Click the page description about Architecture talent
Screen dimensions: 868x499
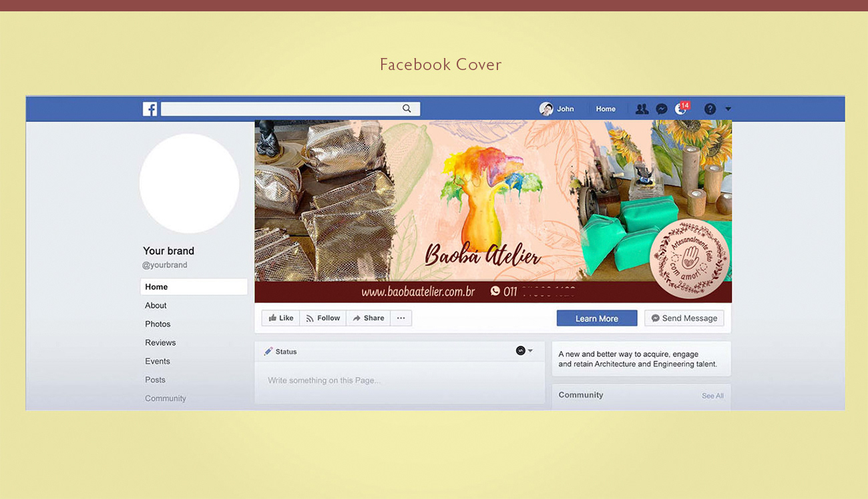[638, 359]
